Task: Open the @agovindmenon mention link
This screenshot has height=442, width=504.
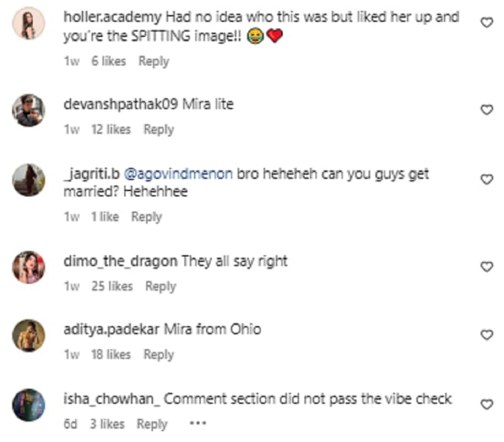Action: (x=179, y=174)
